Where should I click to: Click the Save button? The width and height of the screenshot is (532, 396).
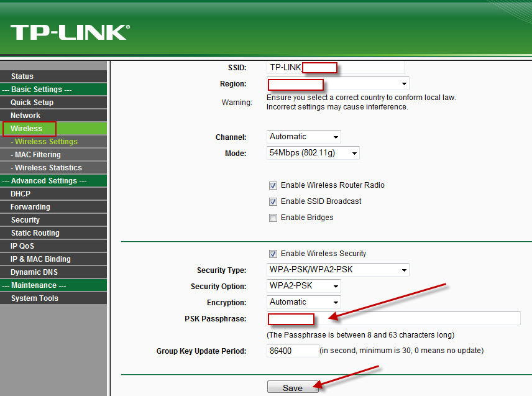(293, 387)
